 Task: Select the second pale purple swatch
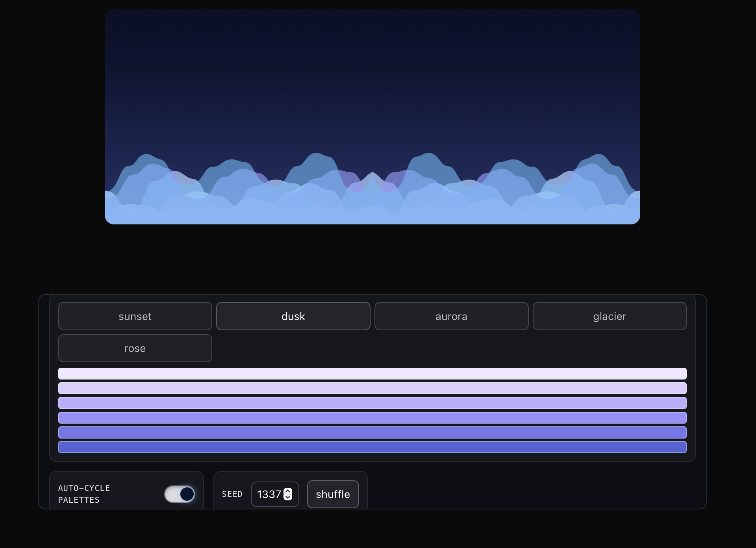click(x=372, y=388)
